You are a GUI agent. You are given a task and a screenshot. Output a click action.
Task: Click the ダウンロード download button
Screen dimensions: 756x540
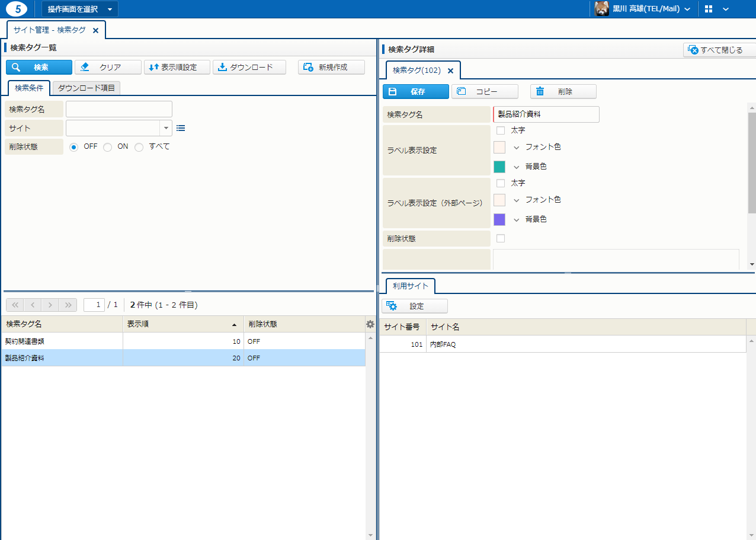249,68
